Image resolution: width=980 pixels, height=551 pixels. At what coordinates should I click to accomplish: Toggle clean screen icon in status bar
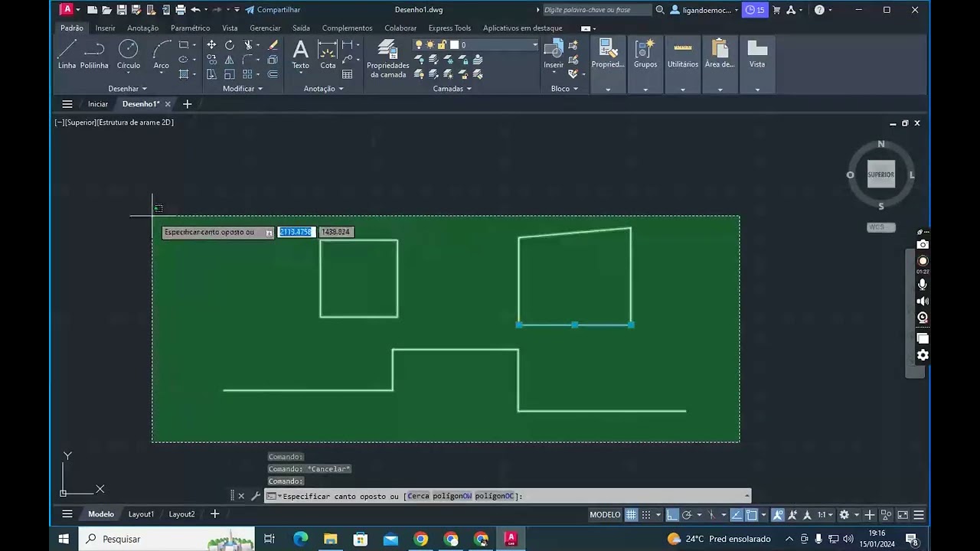tap(903, 515)
